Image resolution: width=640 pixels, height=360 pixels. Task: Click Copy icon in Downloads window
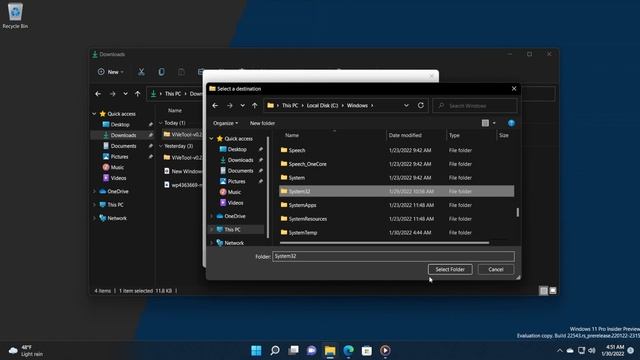[x=162, y=72]
